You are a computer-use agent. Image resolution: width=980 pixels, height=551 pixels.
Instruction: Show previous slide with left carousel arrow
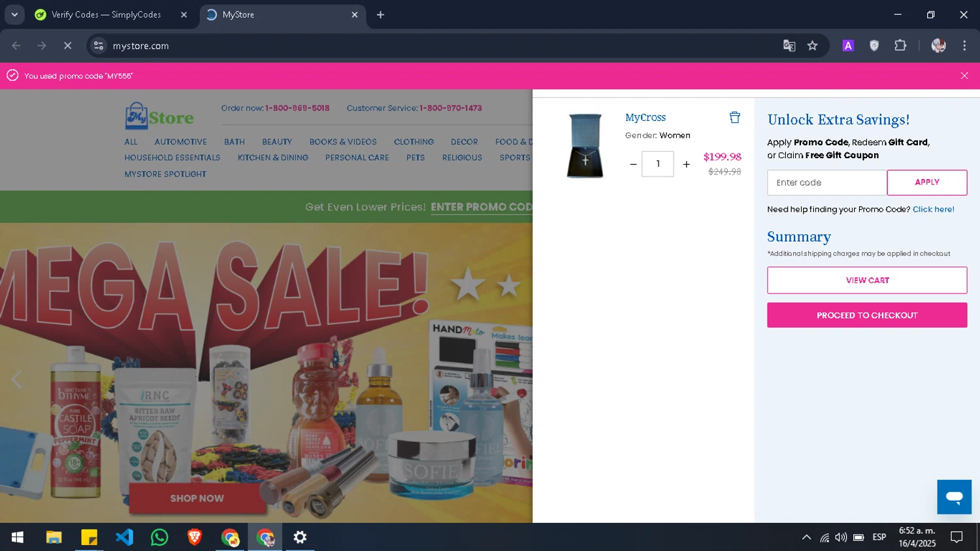click(x=16, y=379)
